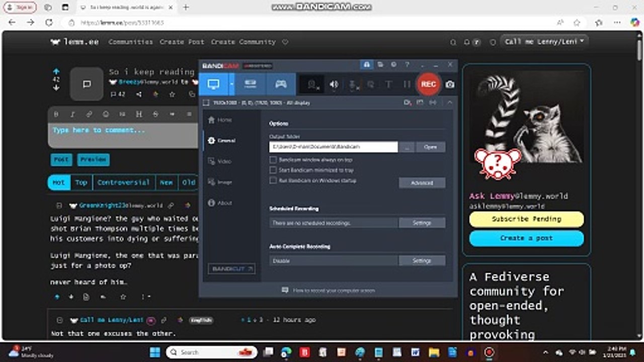
Task: Start recording with red REC button
Action: tap(428, 84)
